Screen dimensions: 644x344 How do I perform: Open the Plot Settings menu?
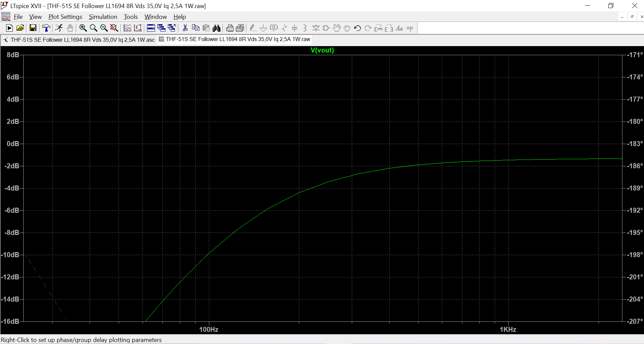pos(65,17)
